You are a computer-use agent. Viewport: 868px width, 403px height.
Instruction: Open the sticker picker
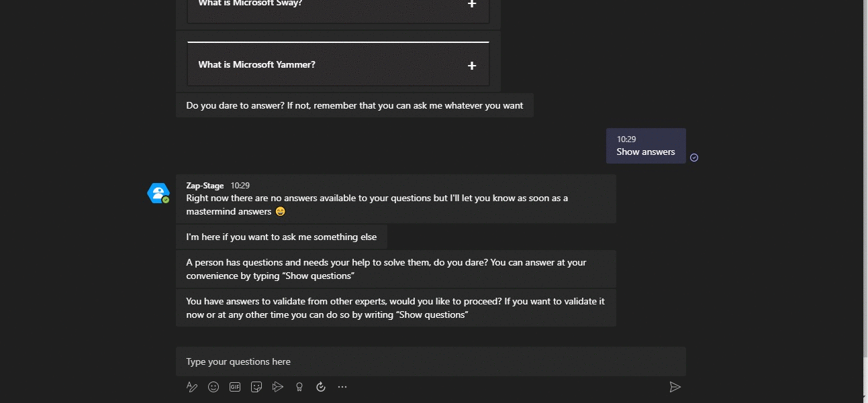tap(256, 387)
